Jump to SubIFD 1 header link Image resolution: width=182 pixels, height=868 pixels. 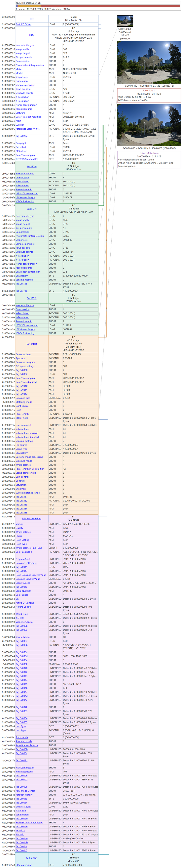click(32, 209)
